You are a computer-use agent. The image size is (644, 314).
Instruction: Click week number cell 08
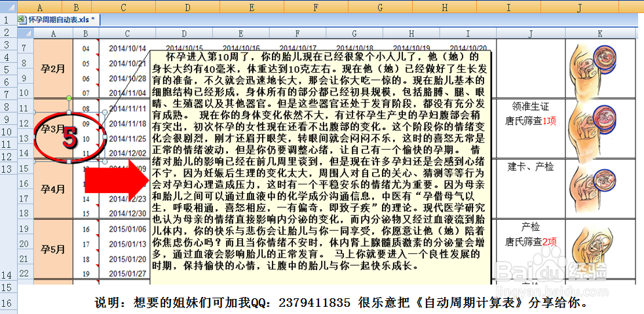click(x=86, y=108)
